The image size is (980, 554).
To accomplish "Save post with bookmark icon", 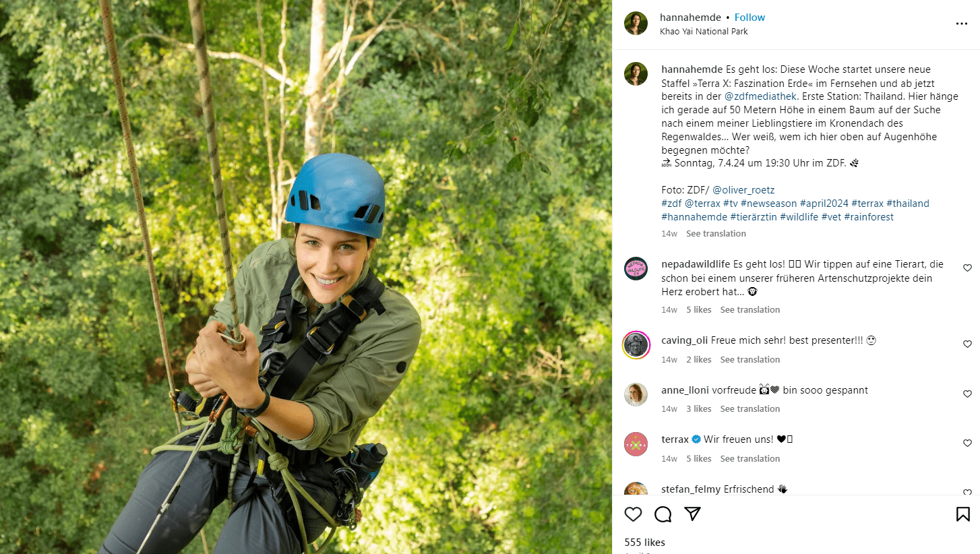I will [963, 515].
